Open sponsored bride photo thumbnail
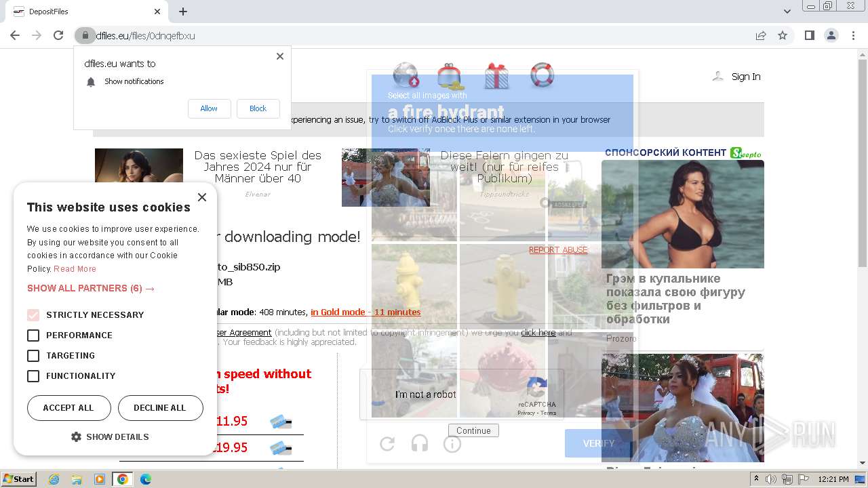This screenshot has height=488, width=868. pos(683,407)
